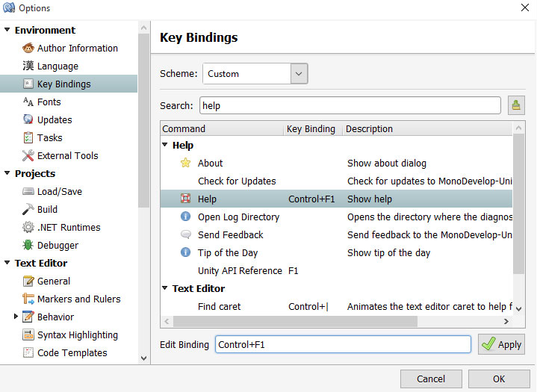Click the External Tools wrench icon
Viewport: 537px width, 392px height.
(x=28, y=155)
